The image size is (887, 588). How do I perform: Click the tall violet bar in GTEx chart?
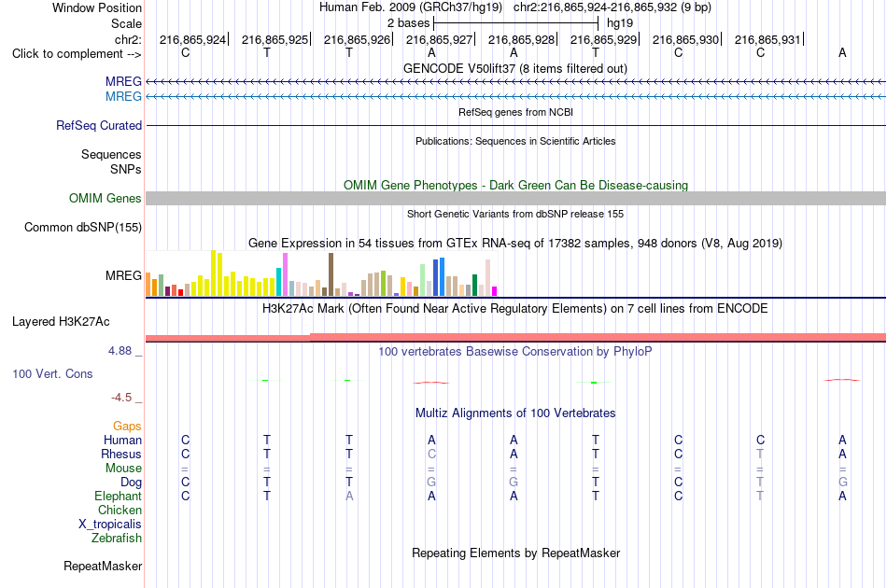(x=285, y=274)
